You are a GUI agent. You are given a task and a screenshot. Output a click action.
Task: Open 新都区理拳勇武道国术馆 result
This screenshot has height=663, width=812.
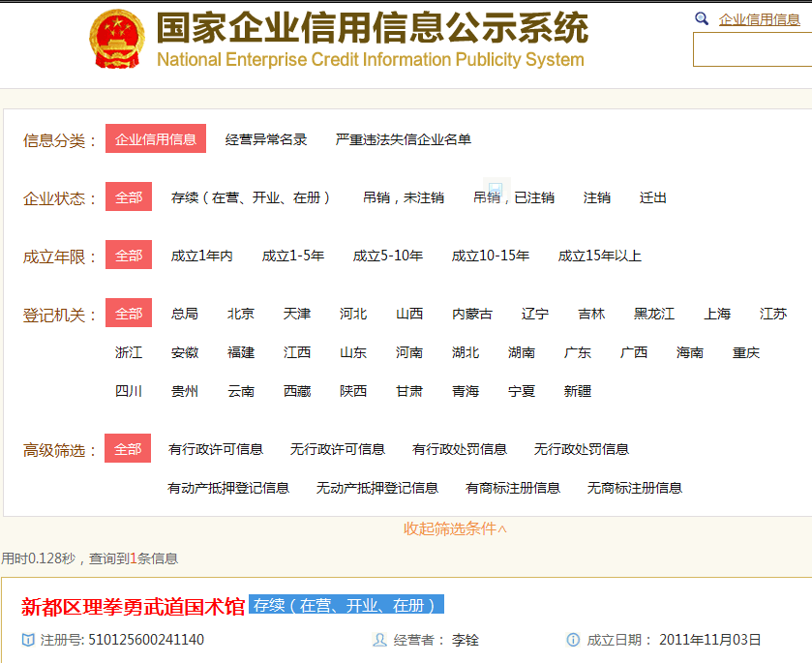(134, 607)
